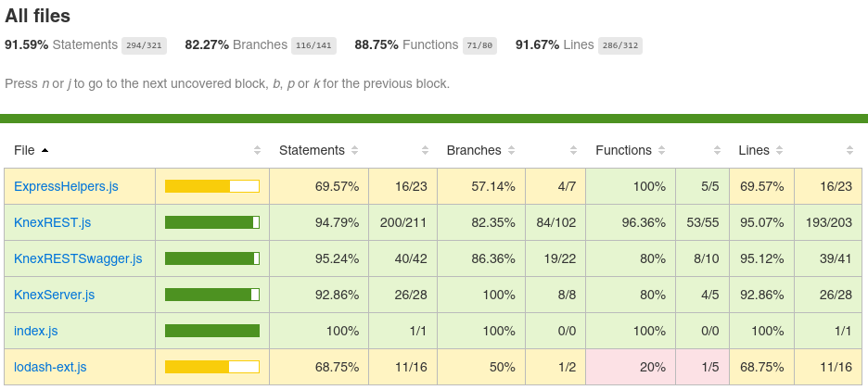Click sort arrows of the functions count column

pyautogui.click(x=718, y=150)
